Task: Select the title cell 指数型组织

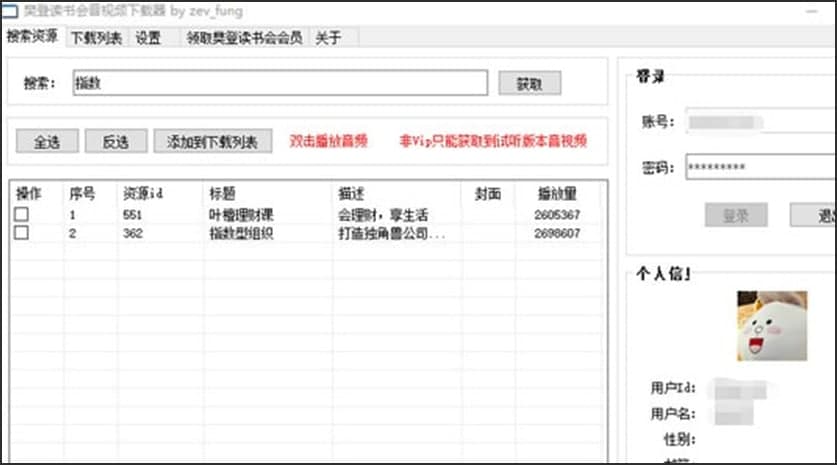Action: (x=241, y=233)
